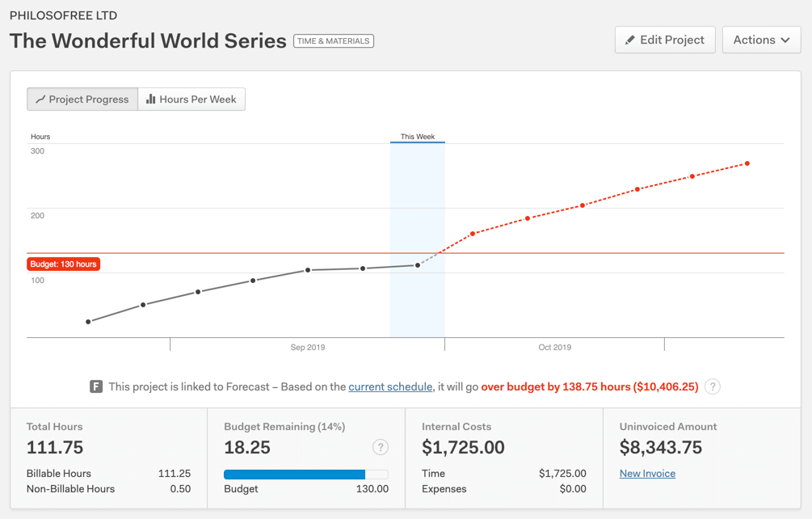
Task: Click the pencil icon in Edit Project
Action: tap(630, 40)
